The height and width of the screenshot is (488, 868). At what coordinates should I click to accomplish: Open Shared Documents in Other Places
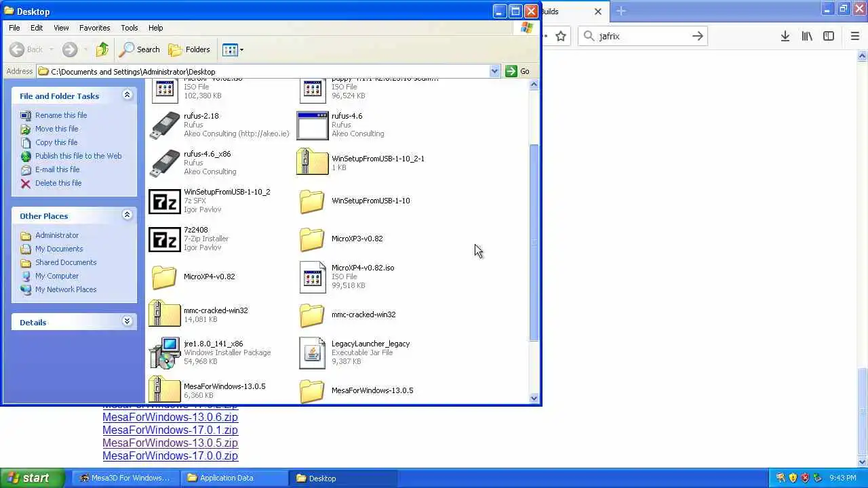click(66, 262)
